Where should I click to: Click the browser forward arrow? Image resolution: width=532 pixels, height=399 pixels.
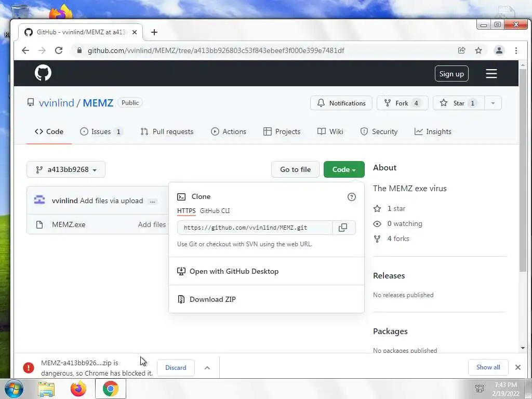[x=42, y=50]
